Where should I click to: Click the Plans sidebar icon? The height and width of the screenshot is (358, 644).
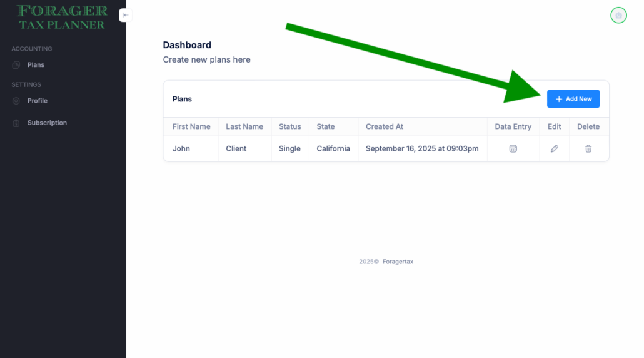16,65
